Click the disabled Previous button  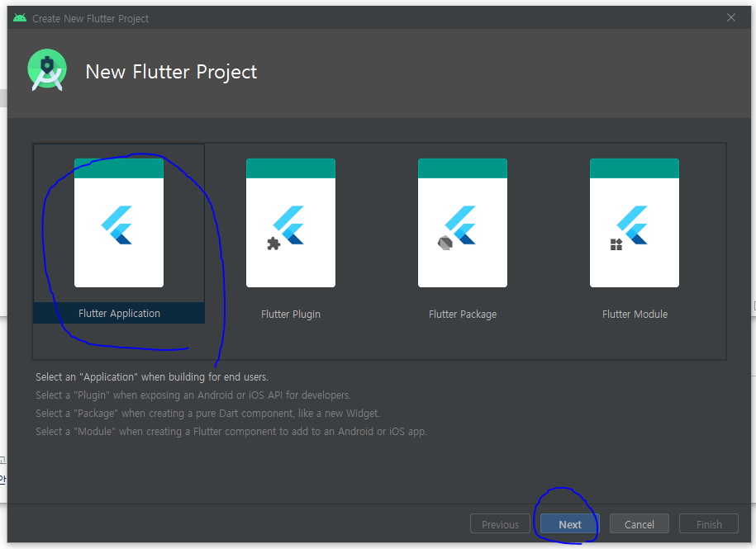click(x=500, y=524)
